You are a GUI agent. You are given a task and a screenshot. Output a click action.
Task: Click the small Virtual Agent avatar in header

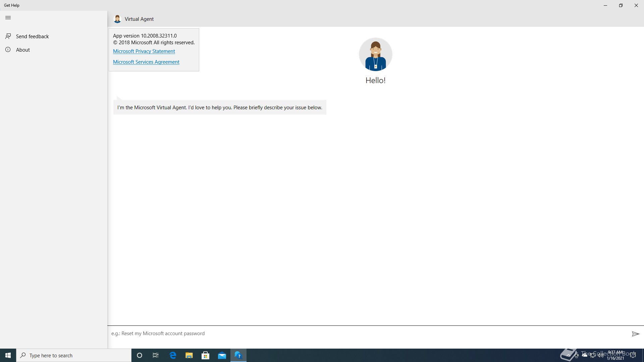point(117,19)
